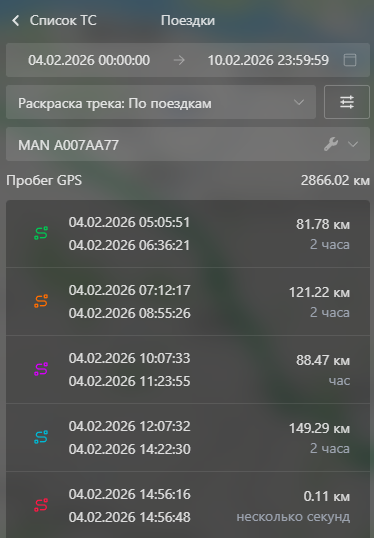Viewport: 374px width, 538px height.
Task: Click the magenta route icon of the 10:07:33 trip
Action: (x=41, y=369)
